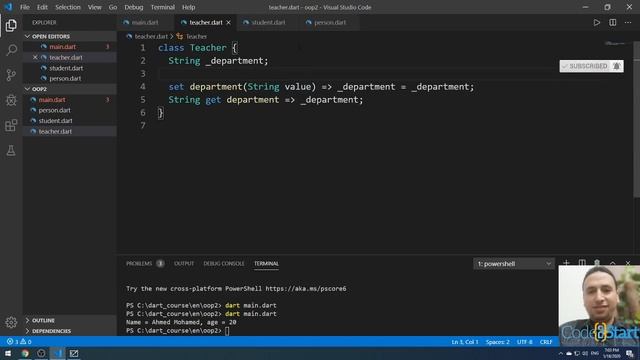Change CRLF end of line sequence
Viewport: 640px width, 360px height.
tap(546, 342)
